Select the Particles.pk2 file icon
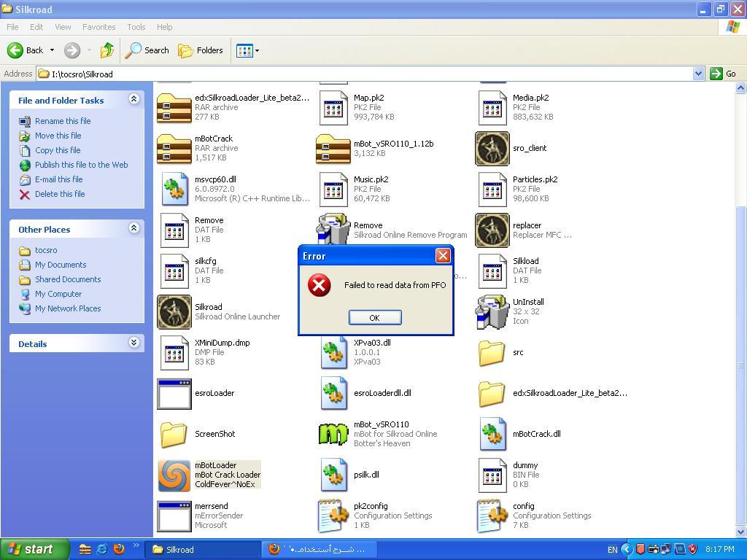 click(492, 190)
